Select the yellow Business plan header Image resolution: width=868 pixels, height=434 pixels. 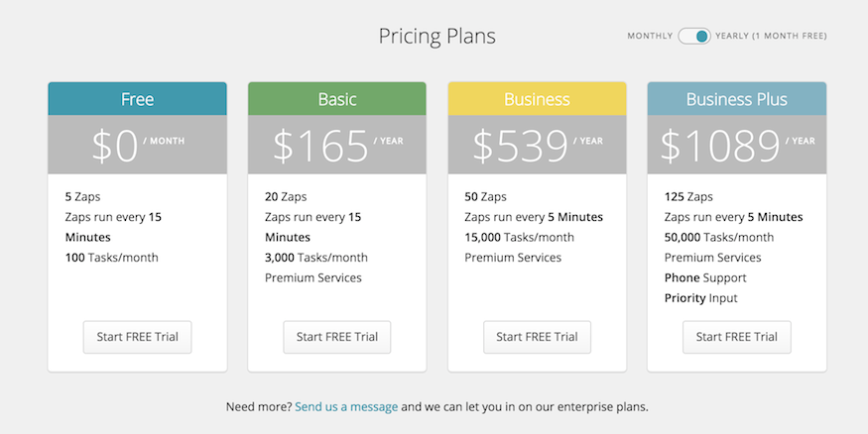click(x=537, y=99)
